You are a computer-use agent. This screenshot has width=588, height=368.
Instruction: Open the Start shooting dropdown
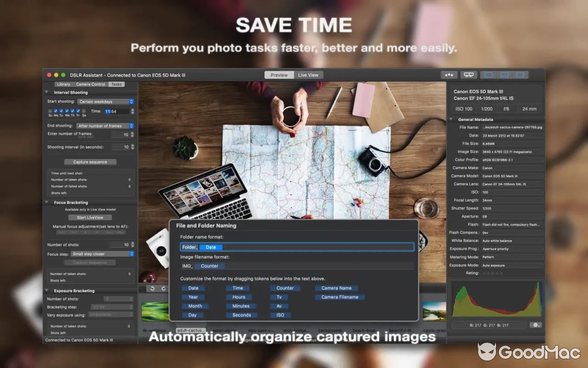(106, 101)
